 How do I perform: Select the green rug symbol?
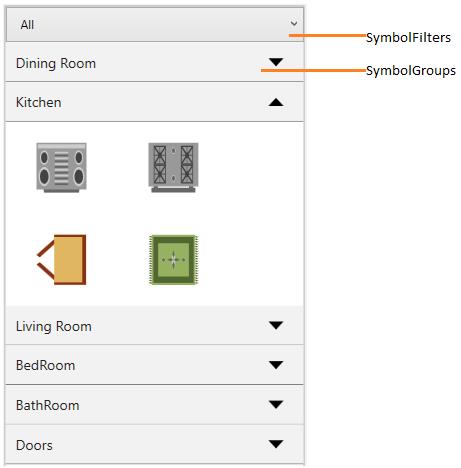(173, 260)
